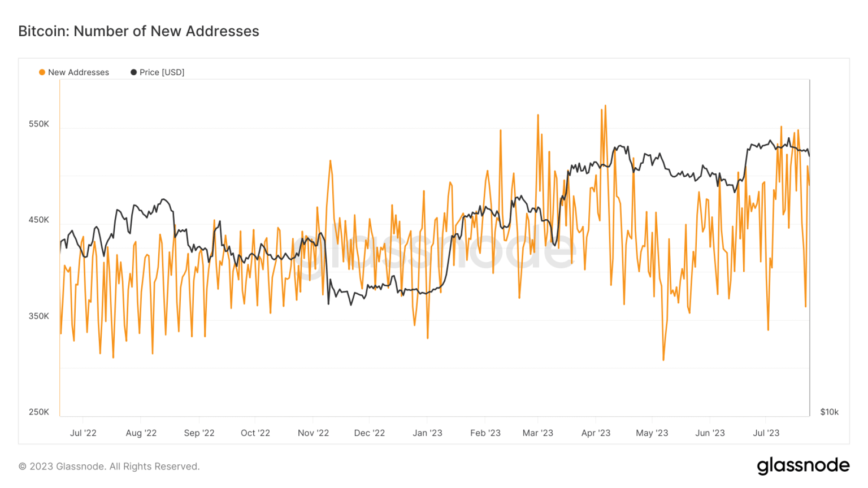Click the chart title Bitcoin: Number of New Addresses
The width and height of the screenshot is (868, 488).
(138, 31)
